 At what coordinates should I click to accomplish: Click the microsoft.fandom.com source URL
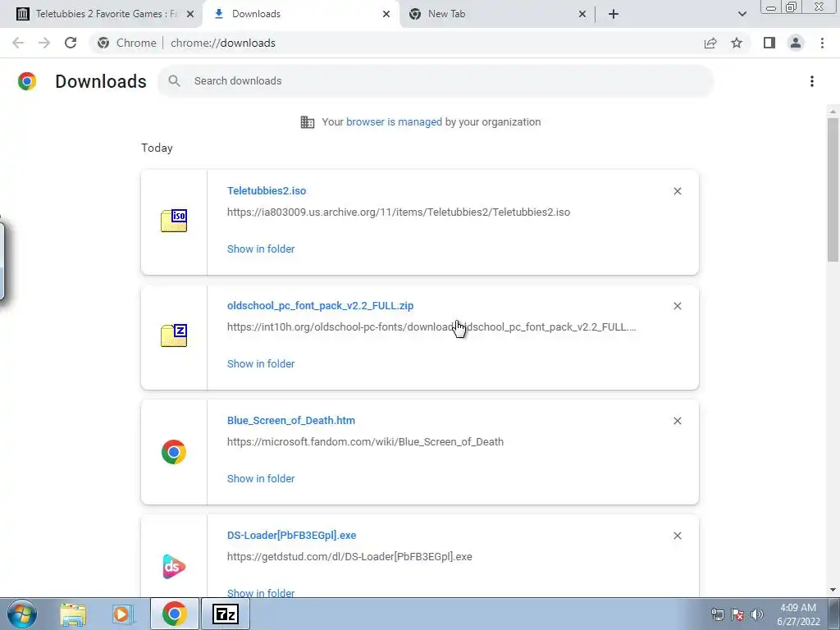[365, 442]
